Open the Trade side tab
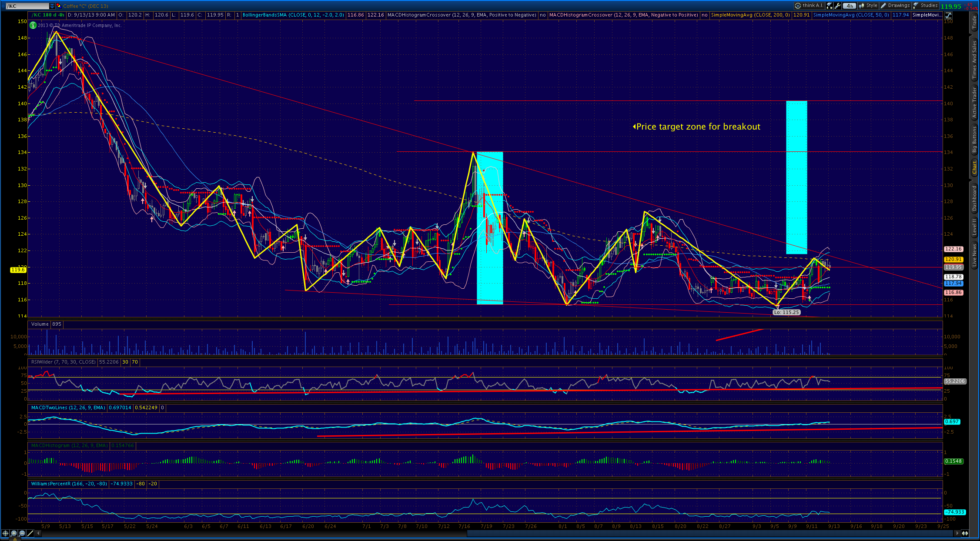 point(975,23)
